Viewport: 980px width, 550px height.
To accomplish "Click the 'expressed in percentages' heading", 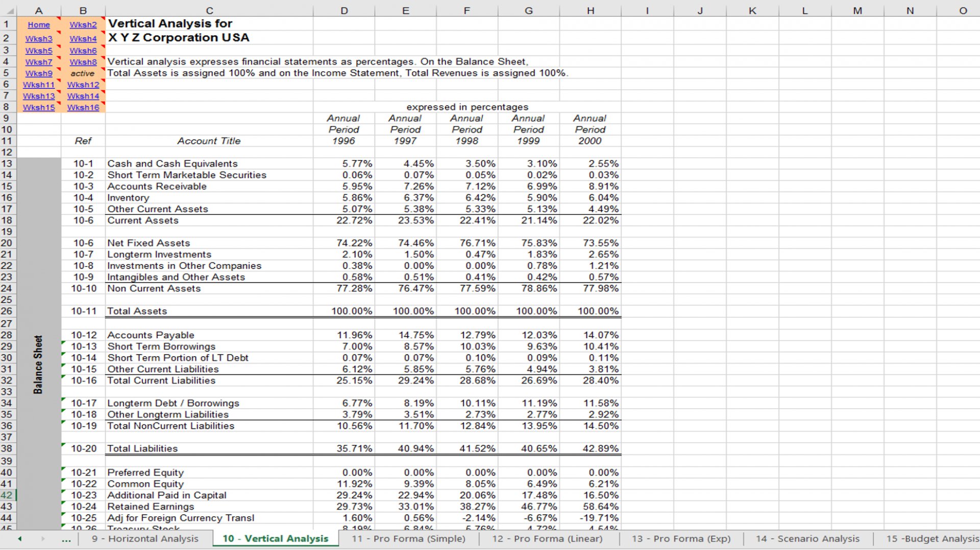I will [x=467, y=107].
